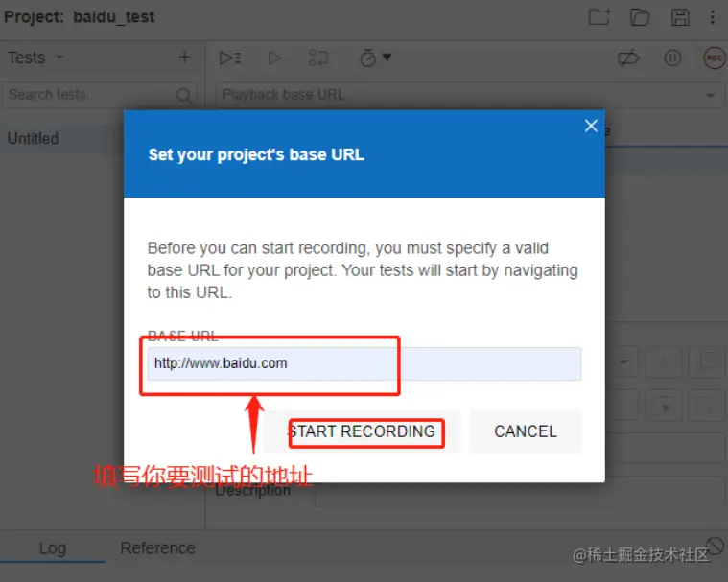This screenshot has width=728, height=582.
Task: Click the Project: baidu_test title
Action: coord(79,17)
